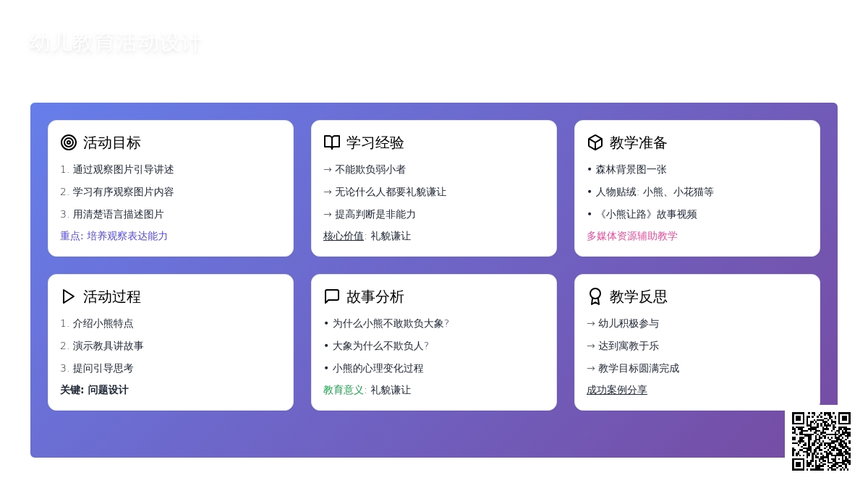The height and width of the screenshot is (488, 868).
Task: Click the 故事分析 heading
Action: (375, 296)
